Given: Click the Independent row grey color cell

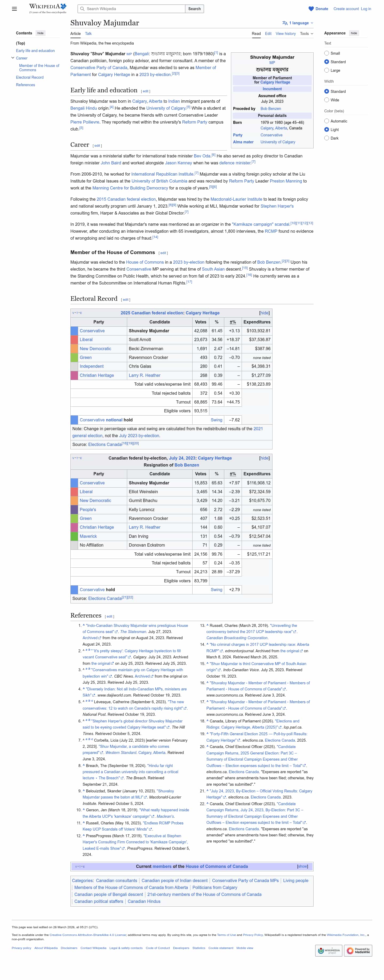Looking at the screenshot, I should pos(74,366).
